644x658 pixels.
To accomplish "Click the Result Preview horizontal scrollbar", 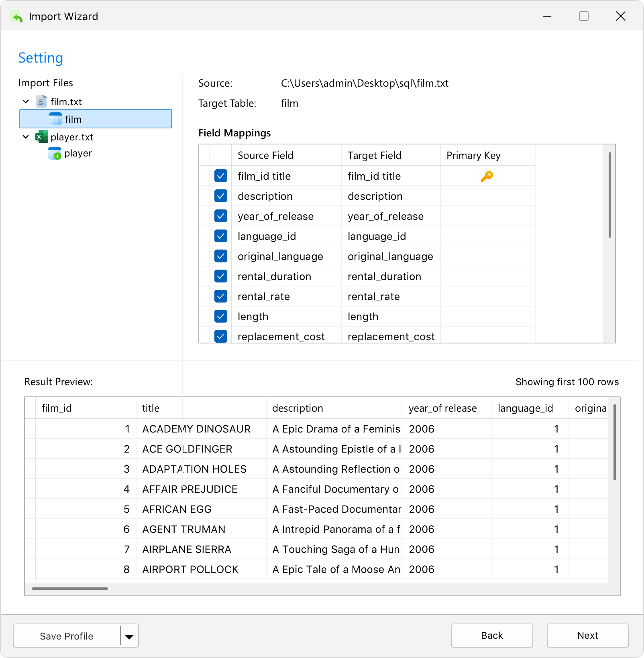I will (x=70, y=589).
